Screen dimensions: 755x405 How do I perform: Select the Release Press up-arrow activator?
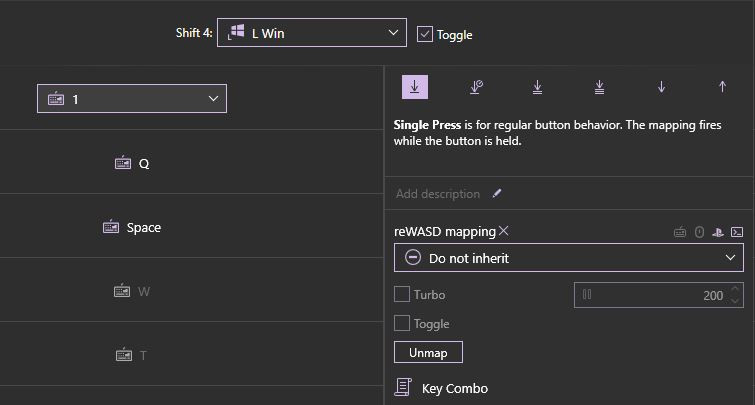[722, 87]
